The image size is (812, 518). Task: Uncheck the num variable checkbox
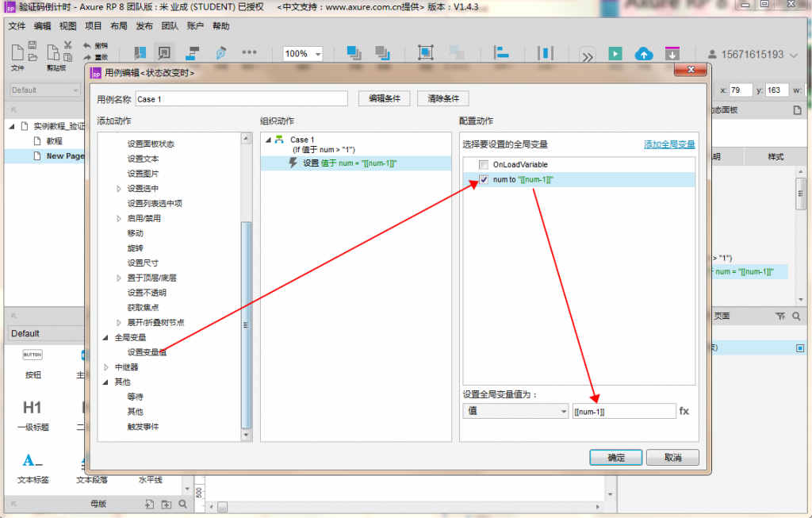(x=484, y=180)
